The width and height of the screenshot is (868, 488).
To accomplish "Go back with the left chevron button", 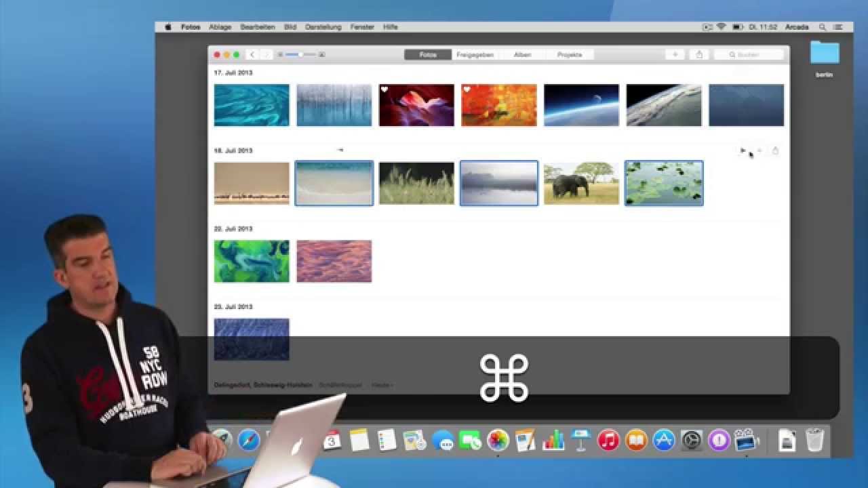I will [252, 55].
